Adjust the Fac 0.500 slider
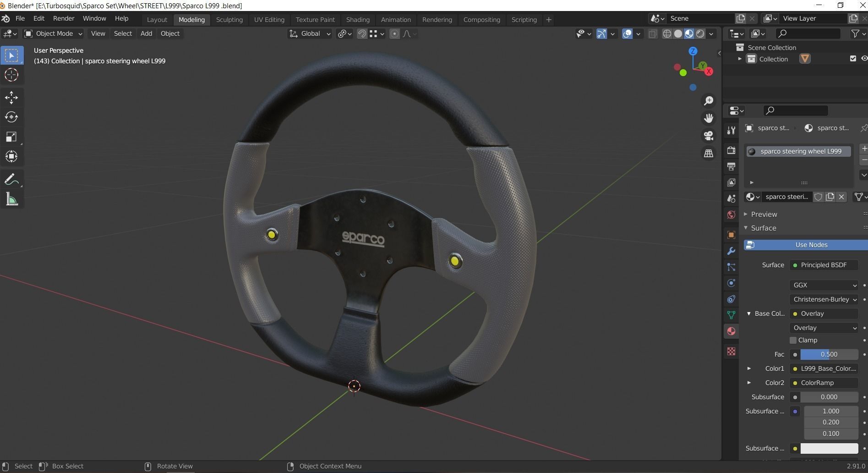The height and width of the screenshot is (473, 868). click(x=829, y=354)
